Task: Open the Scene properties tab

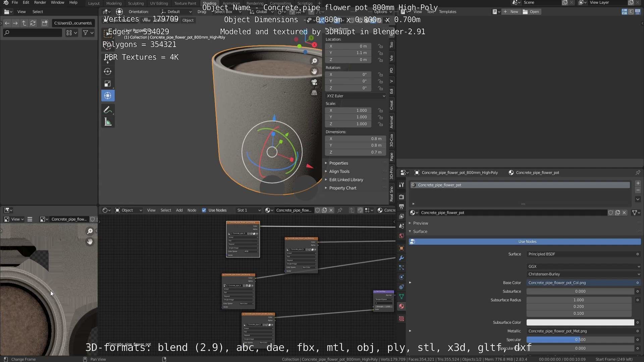Action: click(x=401, y=226)
